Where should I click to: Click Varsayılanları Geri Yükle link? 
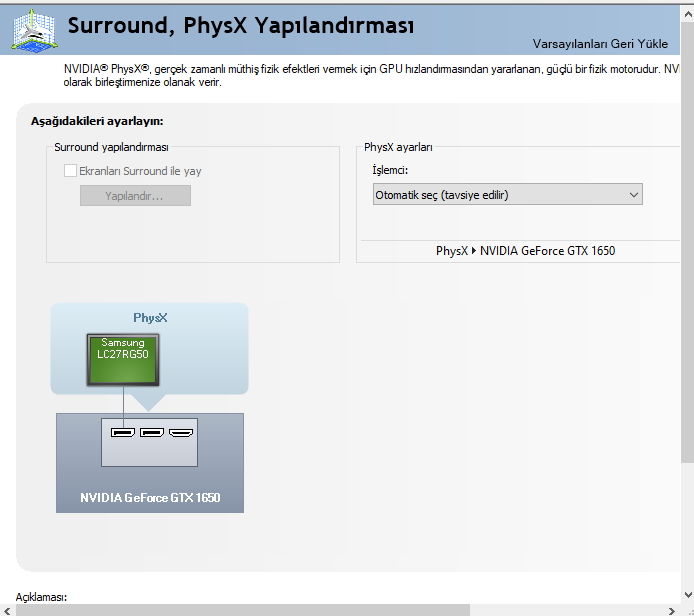pyautogui.click(x=600, y=44)
